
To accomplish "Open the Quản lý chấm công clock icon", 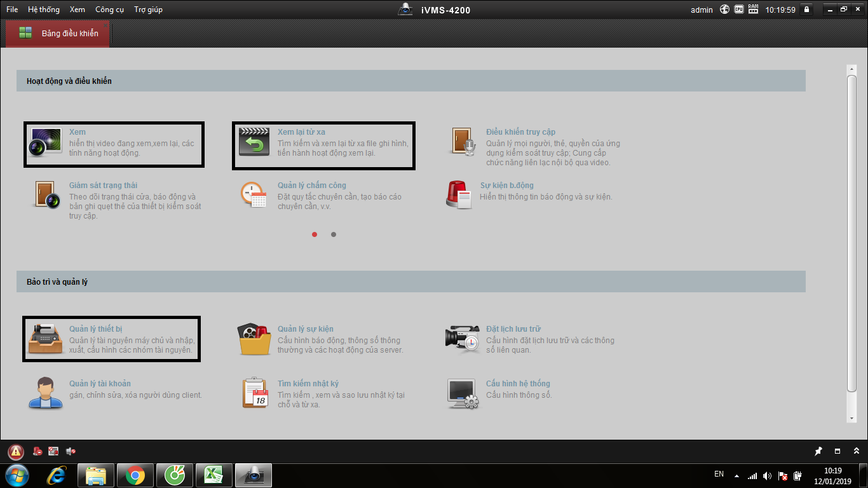I will (254, 194).
